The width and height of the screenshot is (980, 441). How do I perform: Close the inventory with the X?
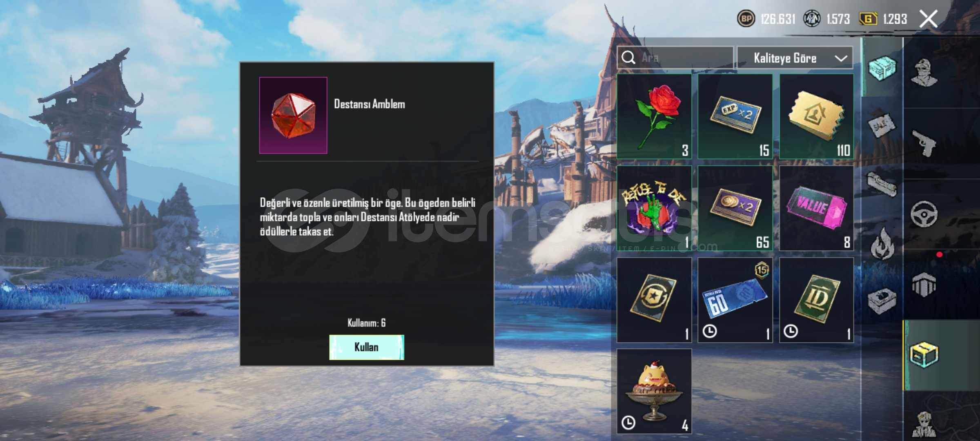pyautogui.click(x=928, y=19)
